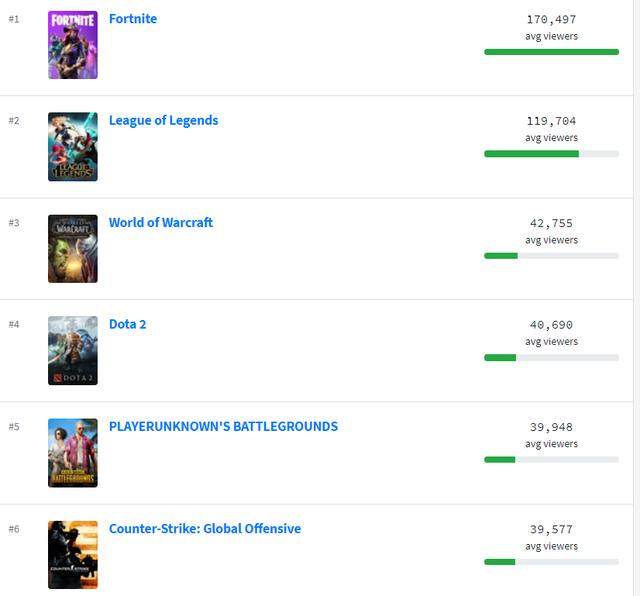640x596 pixels.
Task: Open the PLAYERUNKNOWN'S BATTLEGROUNDS cover art
Action: (x=73, y=453)
